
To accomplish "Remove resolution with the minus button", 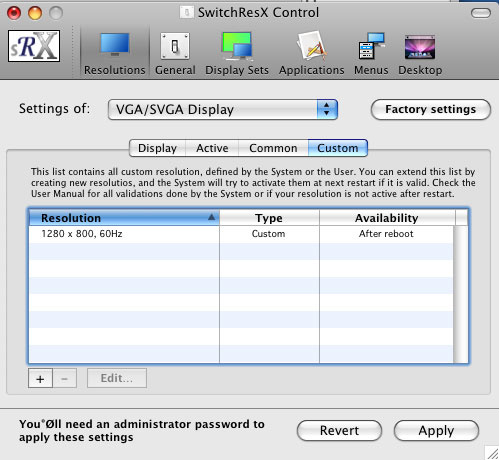I will point(65,378).
